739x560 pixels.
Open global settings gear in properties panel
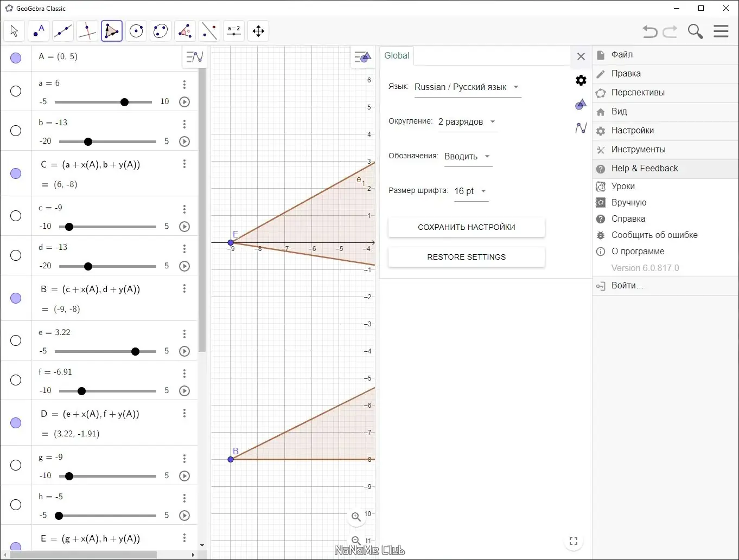tap(581, 80)
